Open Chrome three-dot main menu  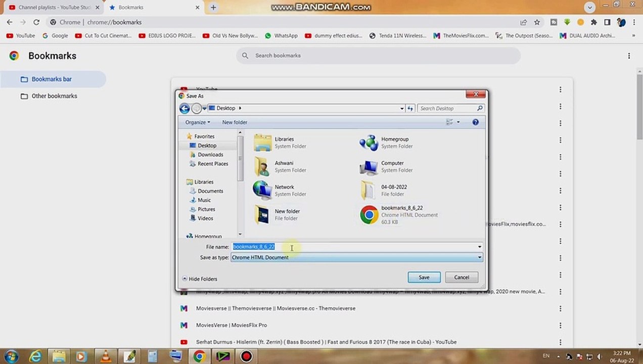click(634, 22)
